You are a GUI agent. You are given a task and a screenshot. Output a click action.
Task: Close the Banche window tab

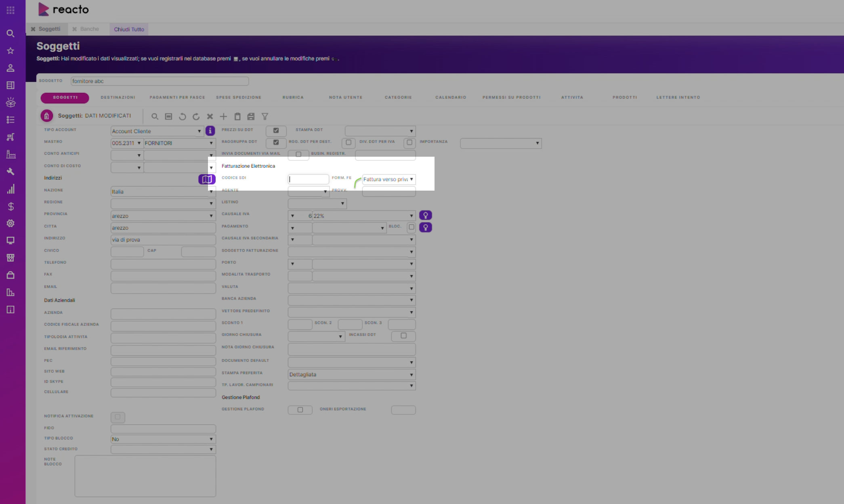click(x=74, y=29)
